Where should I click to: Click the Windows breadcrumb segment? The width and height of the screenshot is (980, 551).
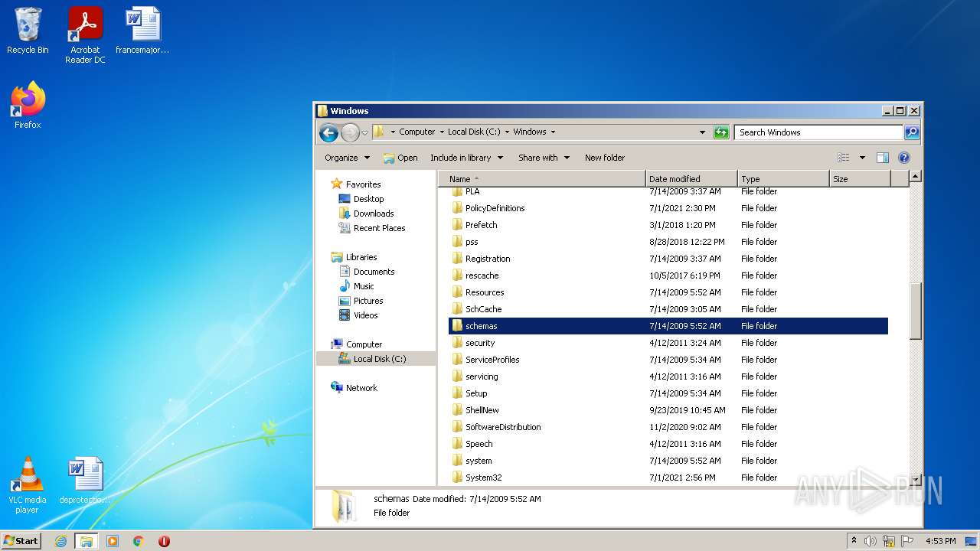(x=530, y=132)
